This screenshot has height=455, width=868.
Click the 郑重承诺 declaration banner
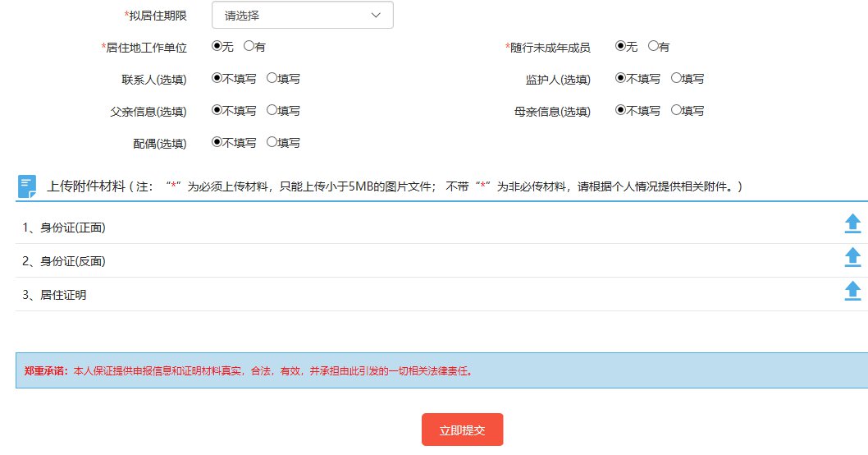[x=441, y=370]
